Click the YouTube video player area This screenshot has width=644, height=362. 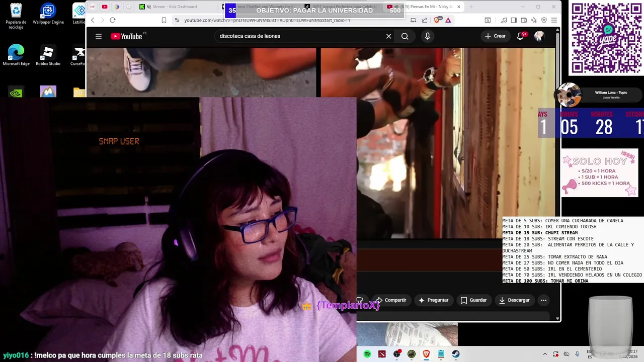438,143
